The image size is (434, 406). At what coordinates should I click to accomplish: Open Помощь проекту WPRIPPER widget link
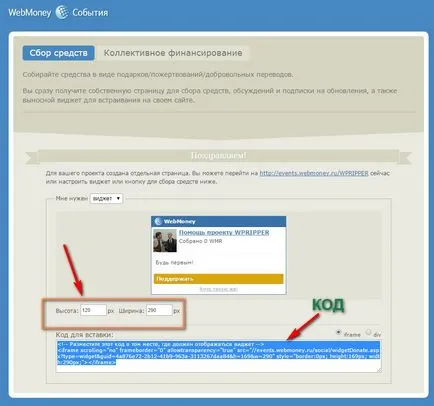click(224, 232)
